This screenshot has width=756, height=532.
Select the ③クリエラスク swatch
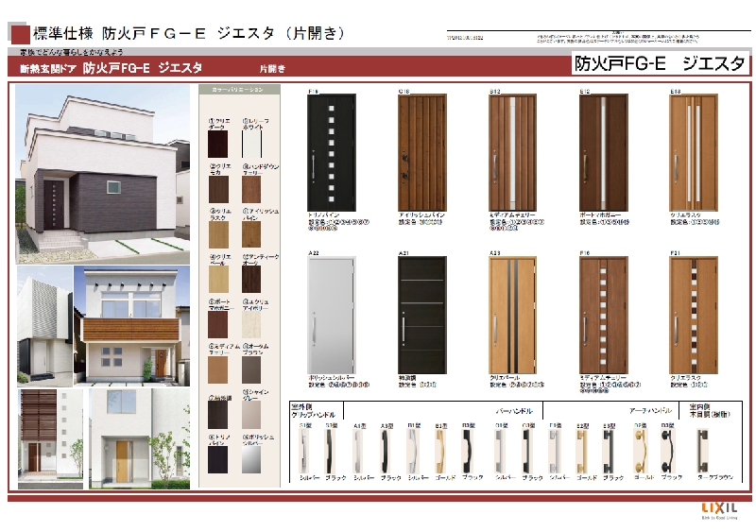(218, 235)
